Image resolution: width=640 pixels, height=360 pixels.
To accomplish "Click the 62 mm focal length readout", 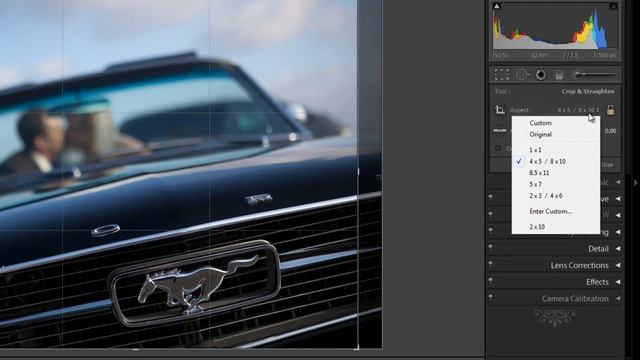I will [539, 55].
